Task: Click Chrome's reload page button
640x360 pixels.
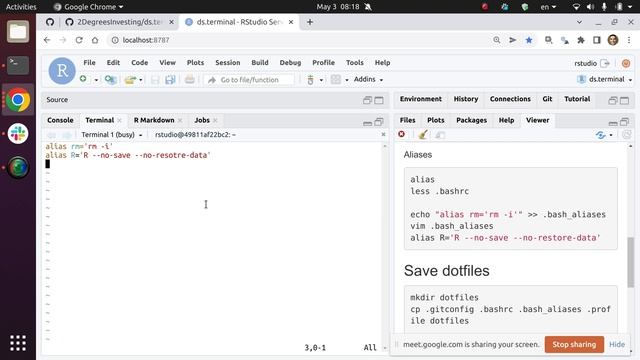Action: 79,40
